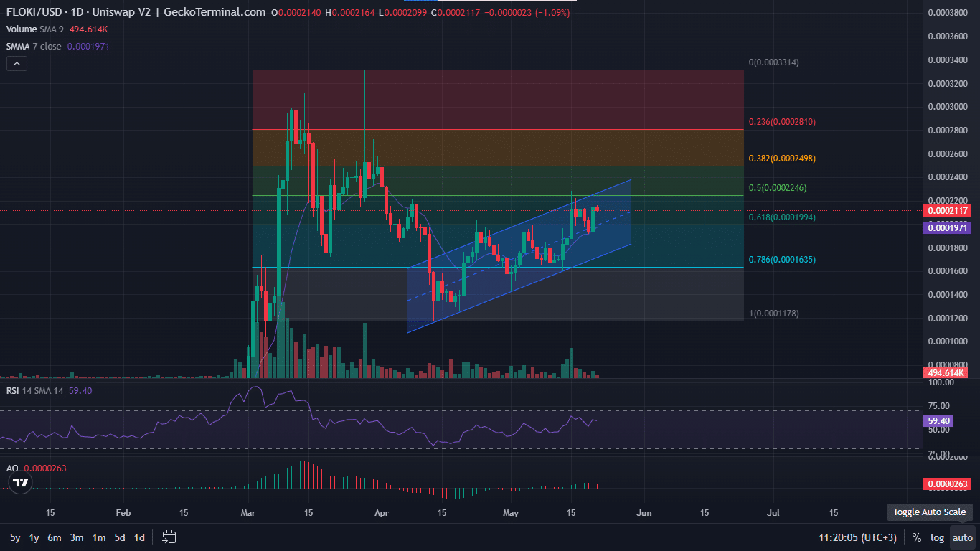Click the Apr date on time axis
980x551 pixels.
[381, 513]
